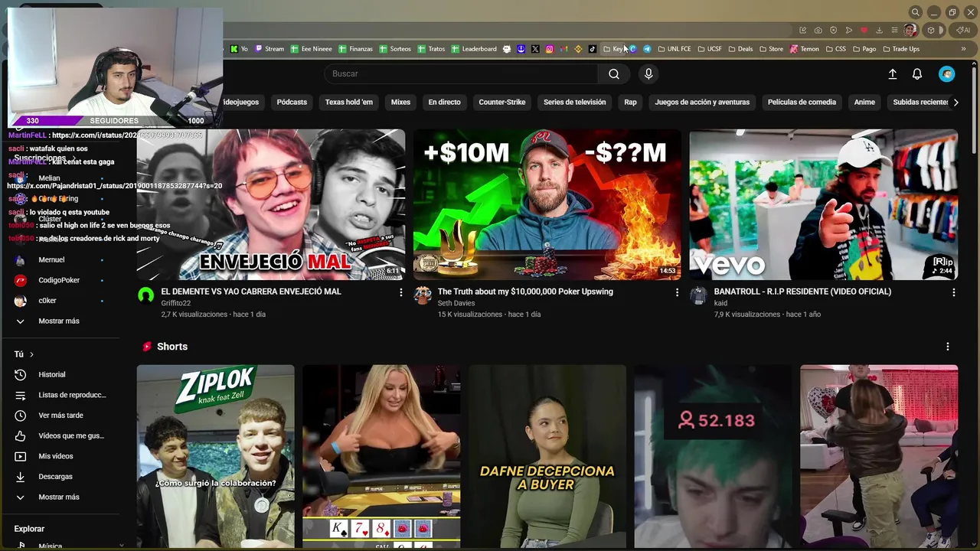Open the account avatar menu in the YouTube header

pyautogui.click(x=947, y=74)
